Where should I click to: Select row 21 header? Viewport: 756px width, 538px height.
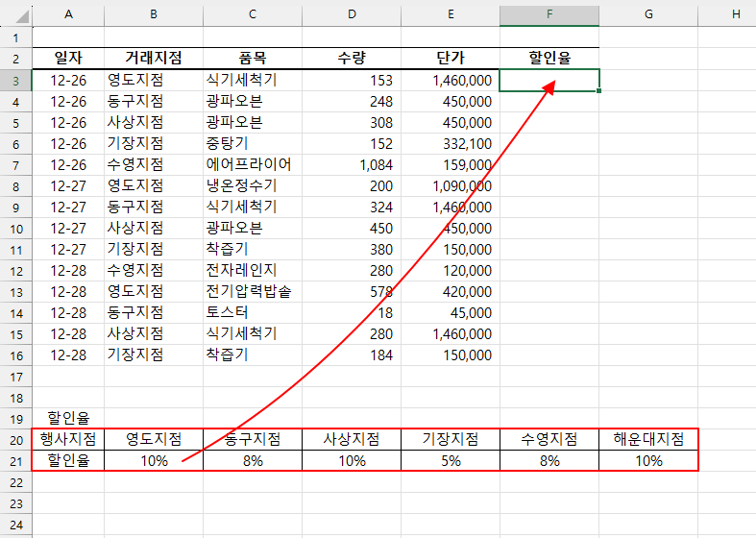(x=16, y=461)
